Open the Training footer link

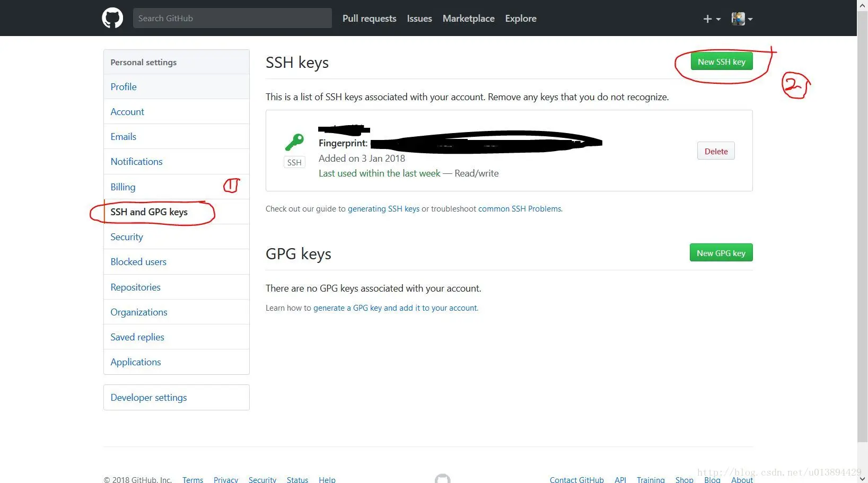pyautogui.click(x=651, y=479)
